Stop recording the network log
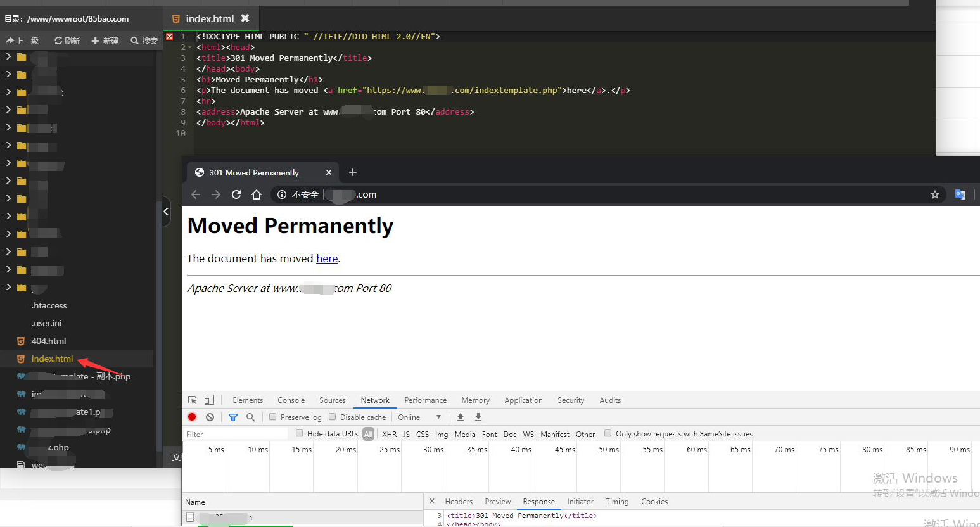Viewport: 980px width, 527px height. pos(192,417)
